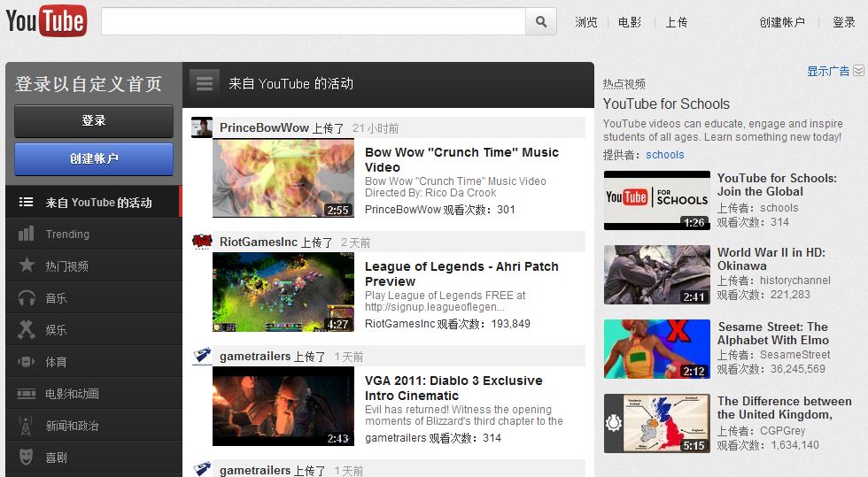Screen dimensions: 868x477
Task: Click the feed menu icon in header bar
Action: click(205, 83)
